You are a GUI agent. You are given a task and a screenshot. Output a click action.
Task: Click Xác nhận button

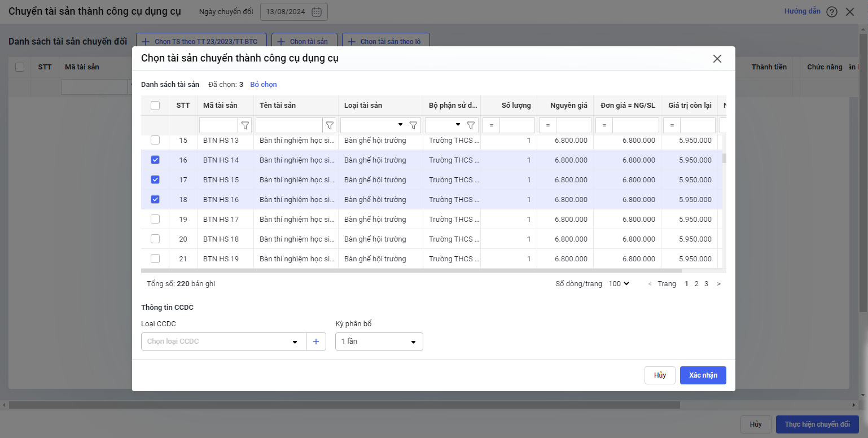703,375
